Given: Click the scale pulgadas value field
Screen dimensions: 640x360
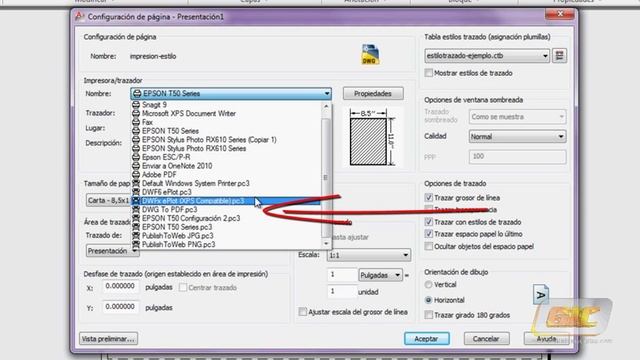Looking at the screenshot, I should [342, 275].
